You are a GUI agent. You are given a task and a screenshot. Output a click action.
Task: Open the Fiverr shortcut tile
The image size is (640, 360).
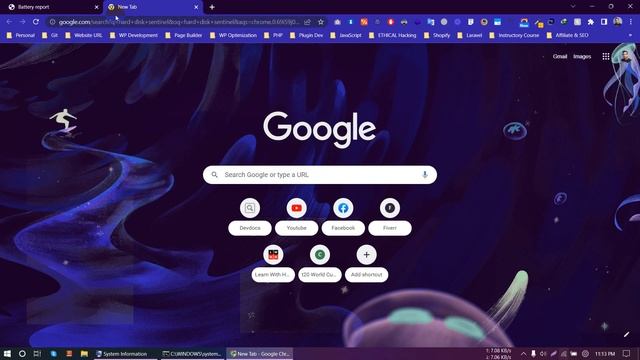click(390, 217)
